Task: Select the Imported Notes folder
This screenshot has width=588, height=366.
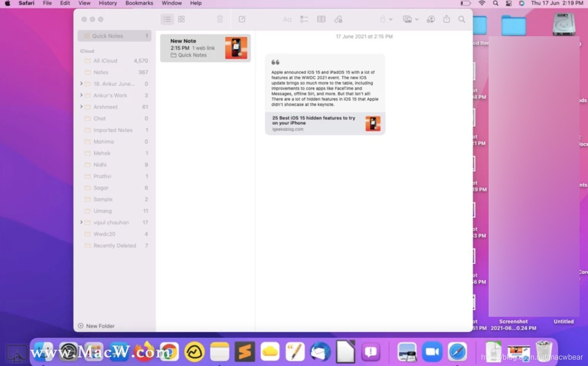Action: 114,130
